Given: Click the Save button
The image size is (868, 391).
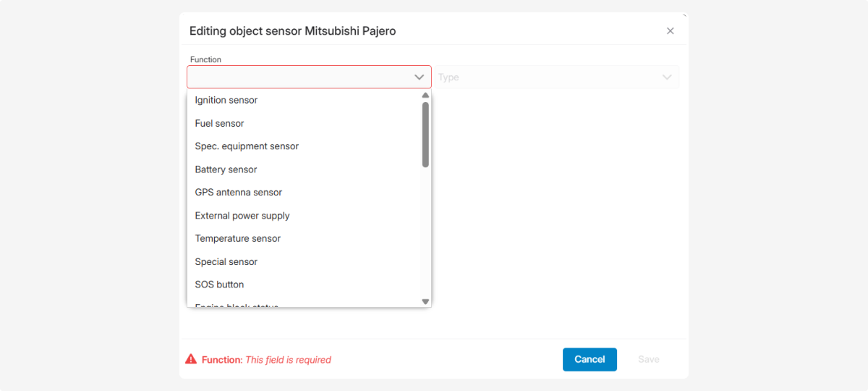Looking at the screenshot, I should tap(648, 359).
